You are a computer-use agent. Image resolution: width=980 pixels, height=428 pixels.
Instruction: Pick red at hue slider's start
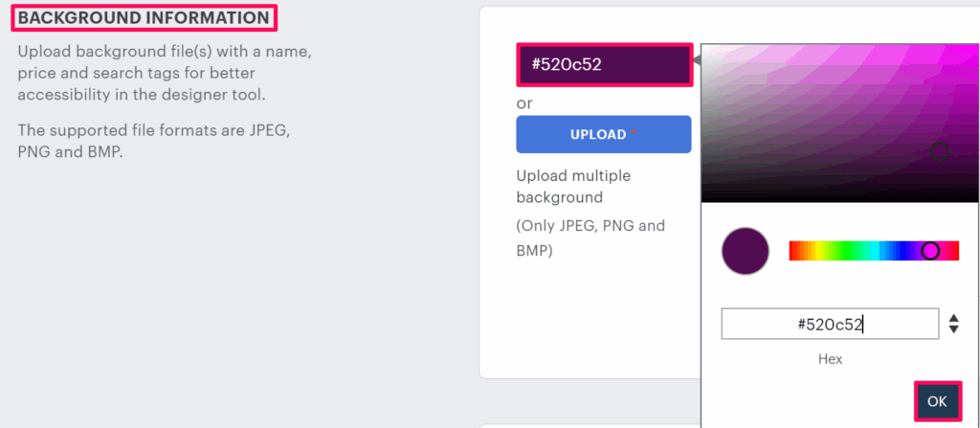[x=792, y=251]
